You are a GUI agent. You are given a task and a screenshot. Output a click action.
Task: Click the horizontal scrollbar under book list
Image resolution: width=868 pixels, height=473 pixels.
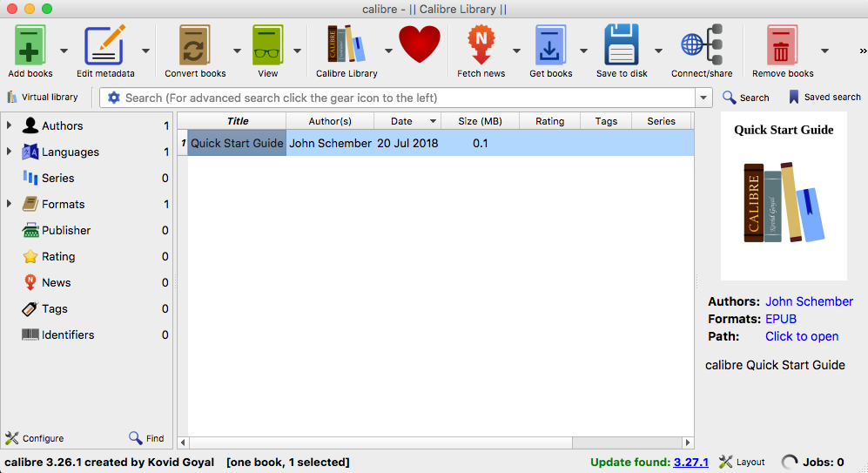(435, 443)
